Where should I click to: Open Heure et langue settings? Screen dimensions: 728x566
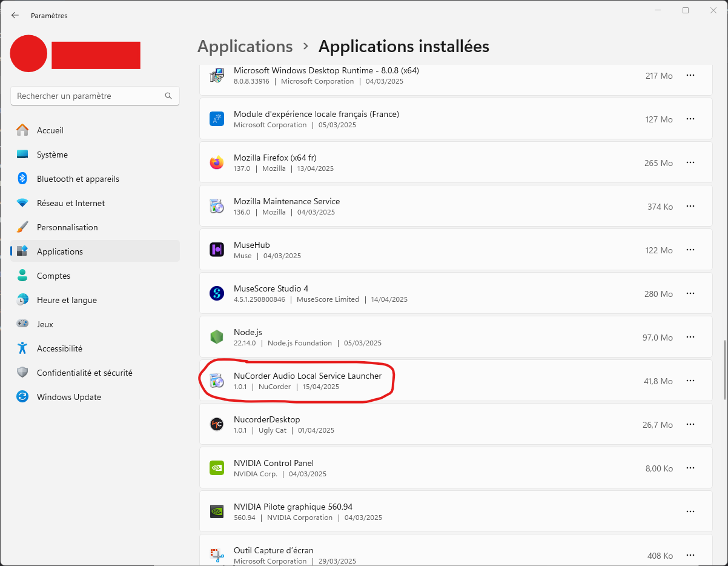(95, 300)
